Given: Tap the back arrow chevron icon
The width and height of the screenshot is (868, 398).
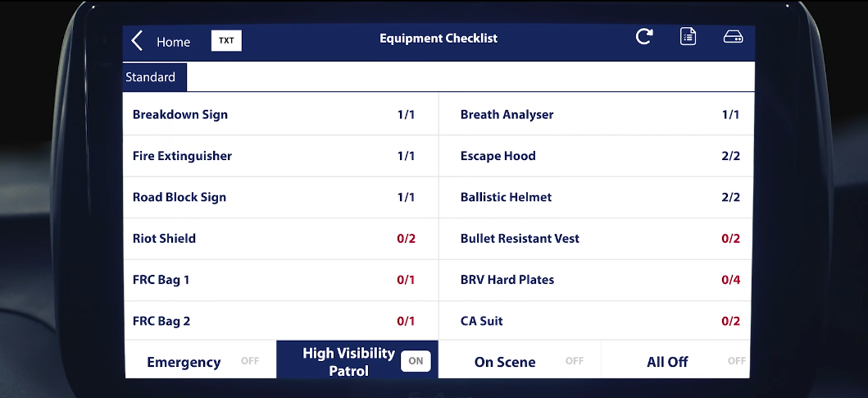Looking at the screenshot, I should pos(137,42).
